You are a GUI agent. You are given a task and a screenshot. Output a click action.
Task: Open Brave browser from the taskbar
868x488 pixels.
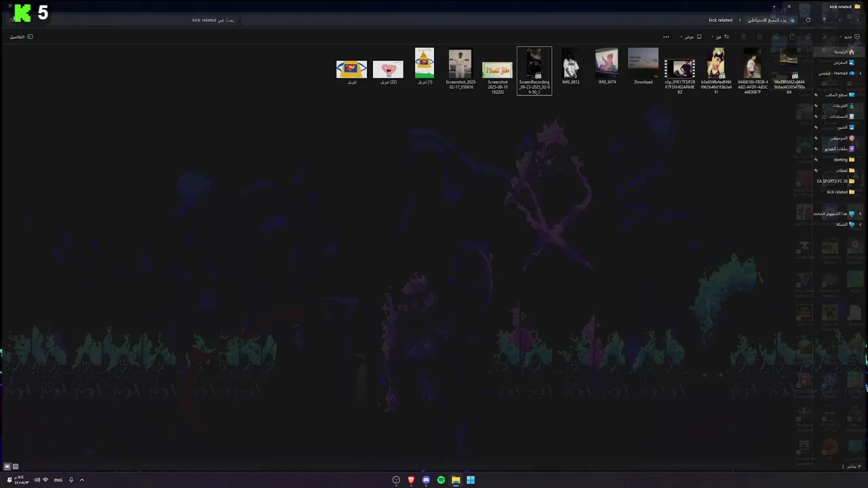pyautogui.click(x=411, y=480)
